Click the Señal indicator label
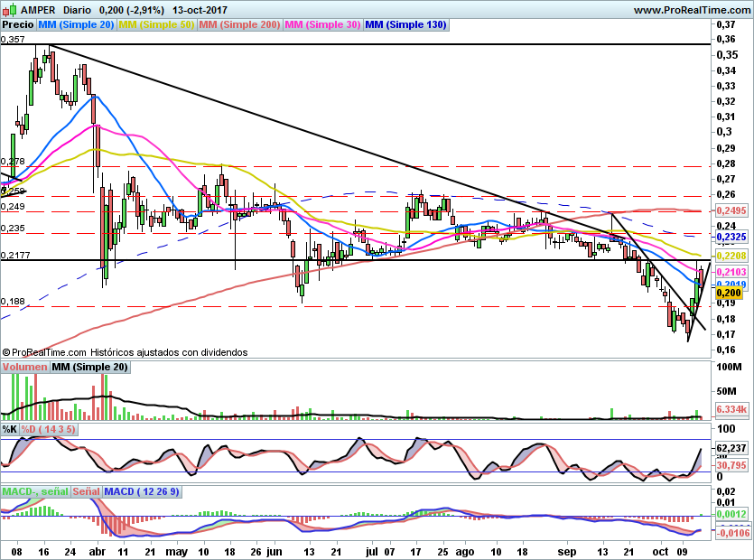Image resolution: width=754 pixels, height=560 pixels. coord(86,491)
